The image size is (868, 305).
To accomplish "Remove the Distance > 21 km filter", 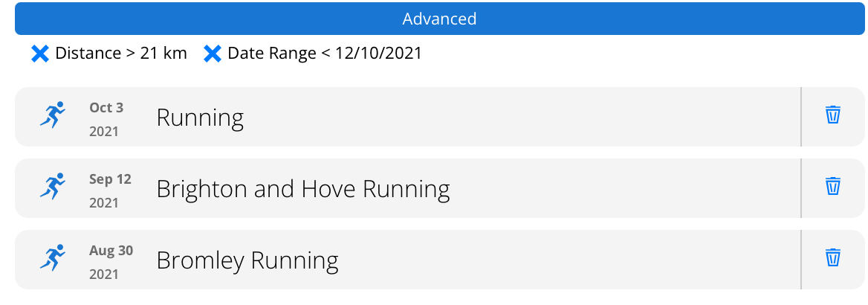I will [x=40, y=54].
